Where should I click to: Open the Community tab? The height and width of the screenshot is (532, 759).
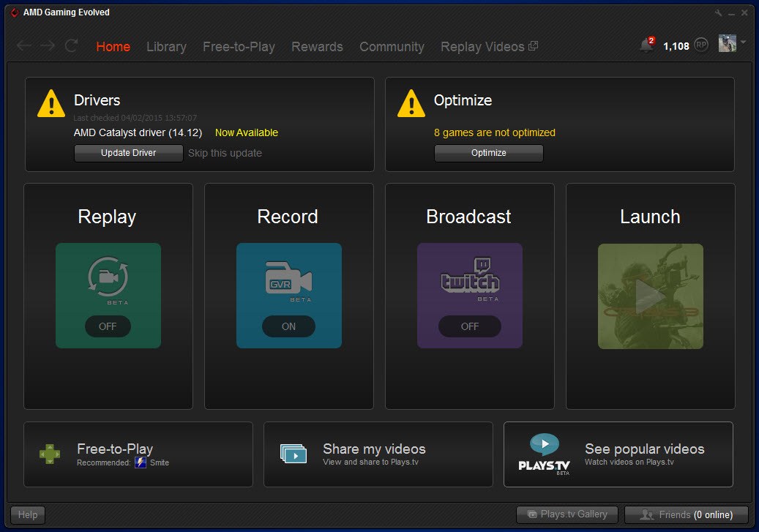tap(392, 47)
